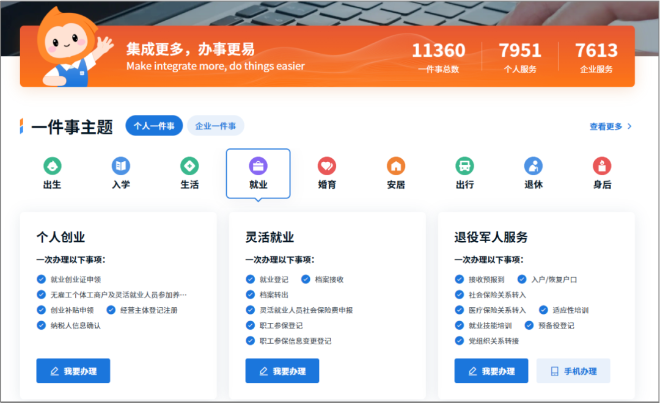This screenshot has height=403, width=660.
Task: Select the 安居 (housing) house icon
Action: tap(396, 166)
